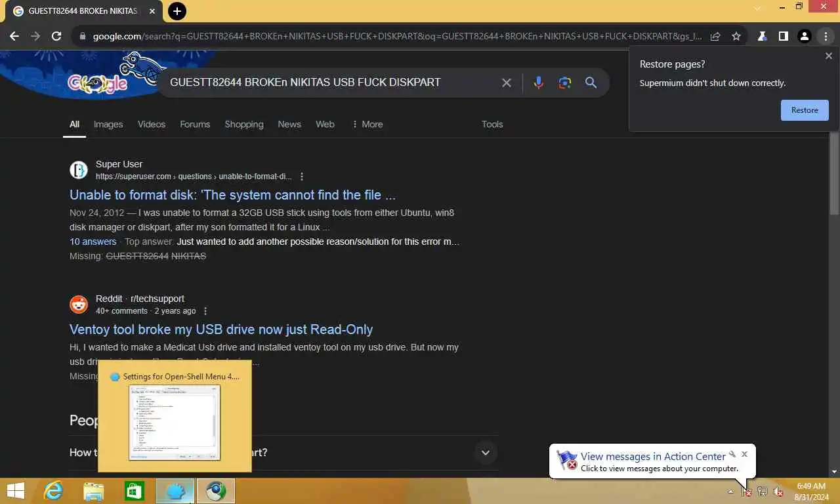Switch to the Images results tab

tap(108, 124)
